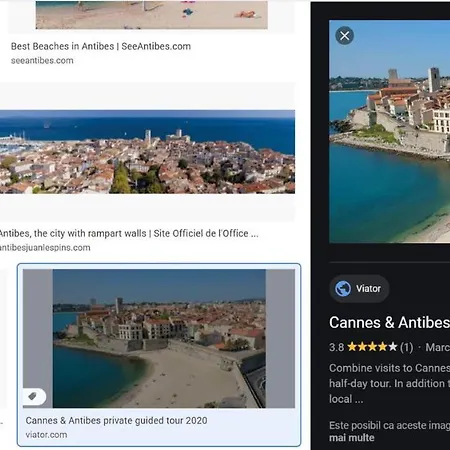Visit seeantibes.com source link
450x450 pixels.
pyautogui.click(x=42, y=61)
